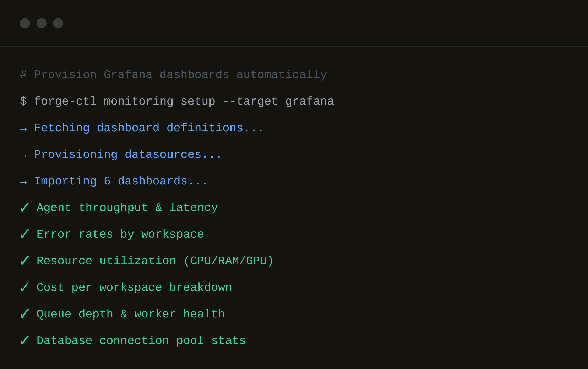The height and width of the screenshot is (369, 588).
Task: Click the comment "# Provision Grafana dashboards automatically"
Action: 173,75
